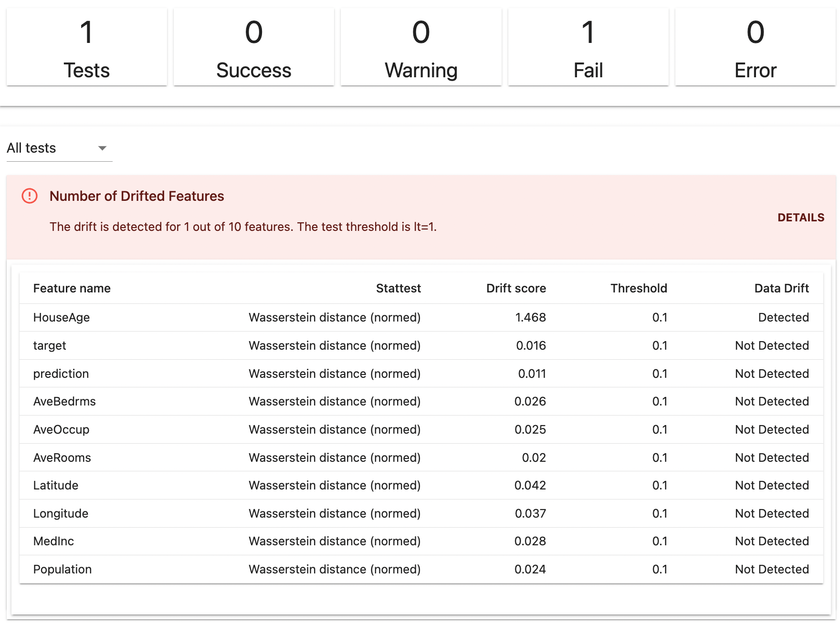Viewport: 840px width, 624px height.
Task: Click the Feature name column header
Action: pos(72,288)
